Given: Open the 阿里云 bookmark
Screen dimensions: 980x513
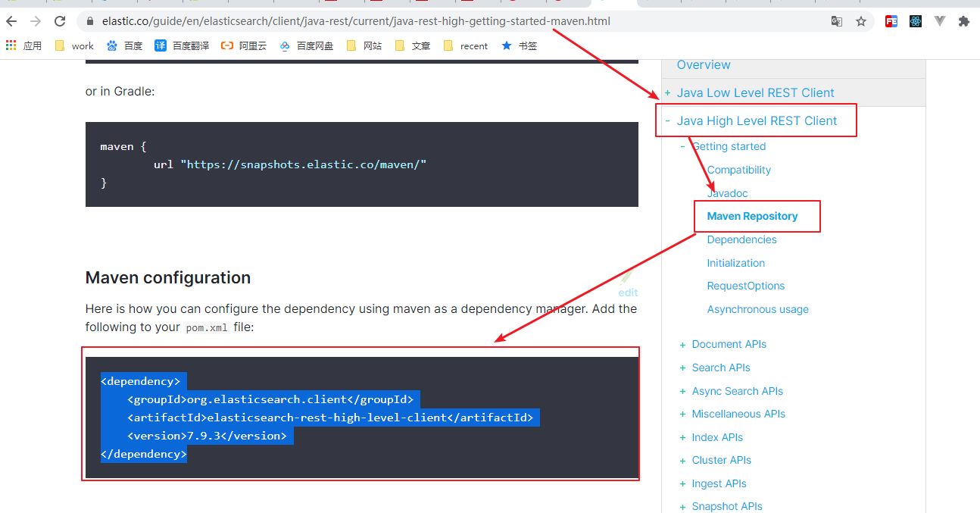Looking at the screenshot, I should 245,45.
